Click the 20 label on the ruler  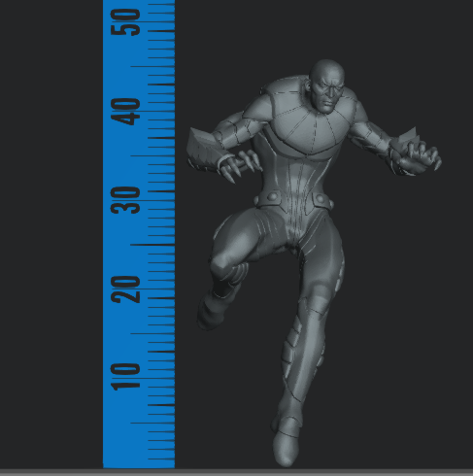tap(125, 289)
